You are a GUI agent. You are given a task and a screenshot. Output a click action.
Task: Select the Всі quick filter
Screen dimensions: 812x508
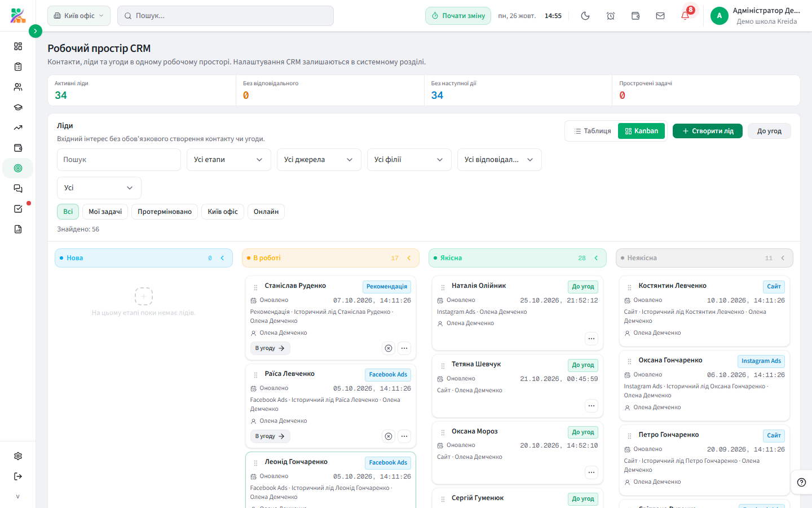click(x=68, y=212)
